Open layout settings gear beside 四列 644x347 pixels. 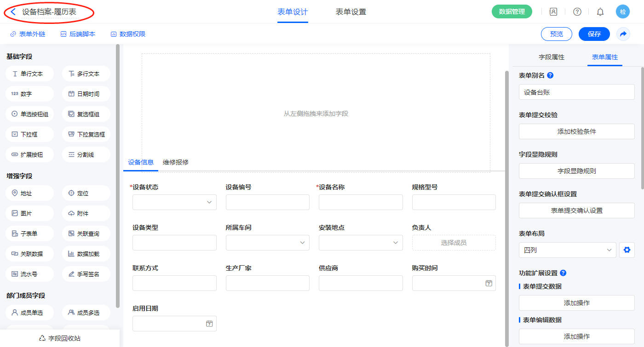point(626,250)
